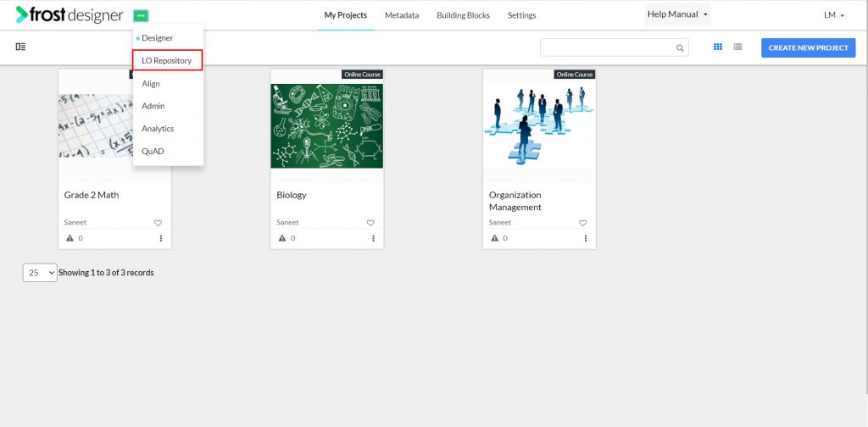The width and height of the screenshot is (868, 427).
Task: Open the Biology project thumbnail
Action: click(x=326, y=126)
